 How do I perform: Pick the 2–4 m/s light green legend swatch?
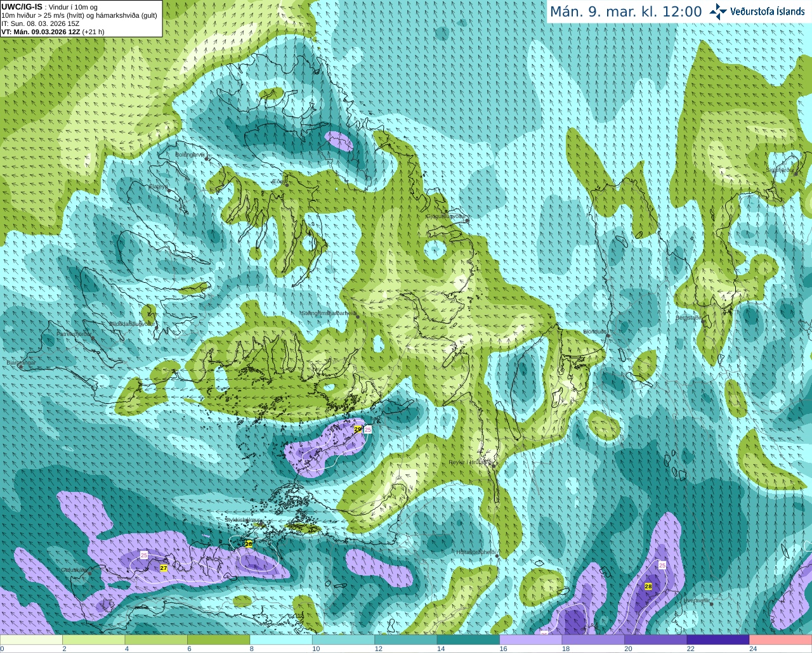(93, 640)
